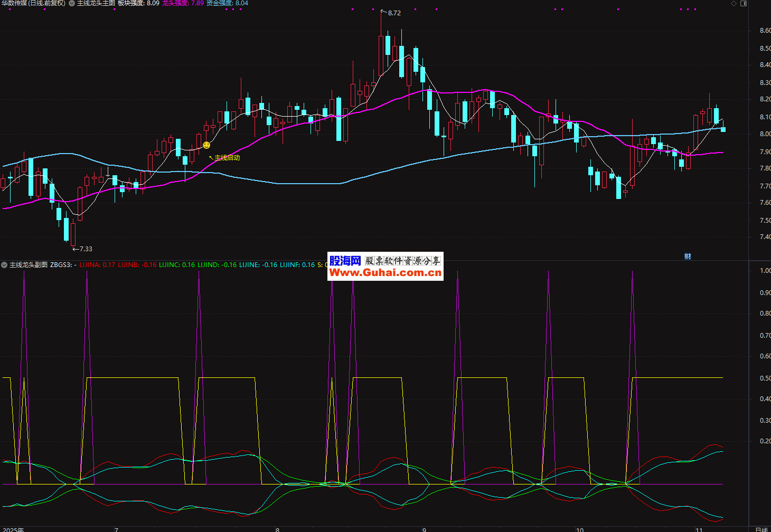Click the 7.33 low price marker
Screen dimensions: 771x532
point(85,249)
